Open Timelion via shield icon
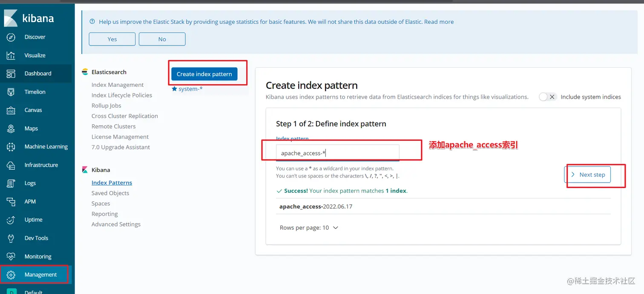Screen dimensions: 644x294 11,92
